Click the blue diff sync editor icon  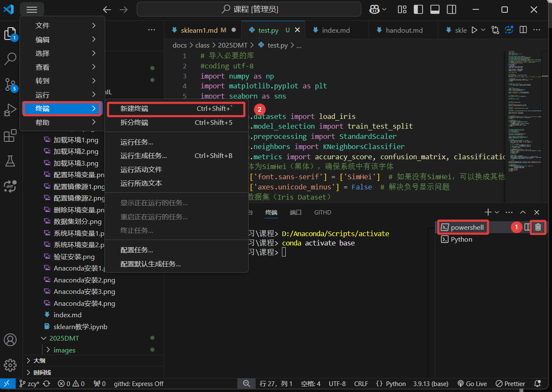pos(509,30)
